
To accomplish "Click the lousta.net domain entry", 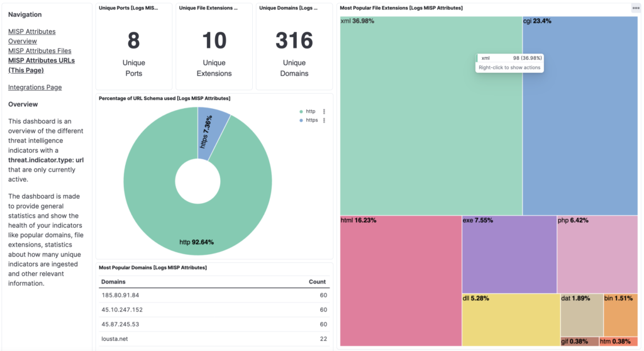I will point(115,339).
